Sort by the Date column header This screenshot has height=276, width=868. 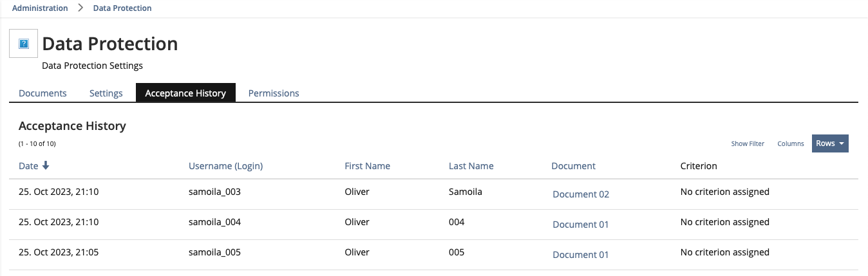coord(28,166)
